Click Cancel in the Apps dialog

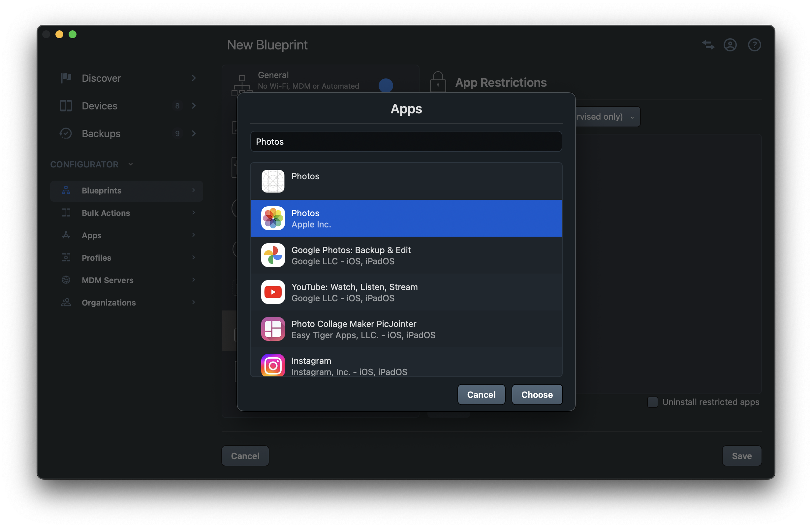[x=481, y=395]
